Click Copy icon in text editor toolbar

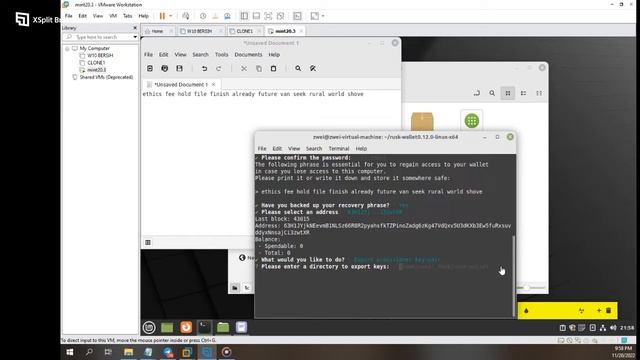coord(259,68)
